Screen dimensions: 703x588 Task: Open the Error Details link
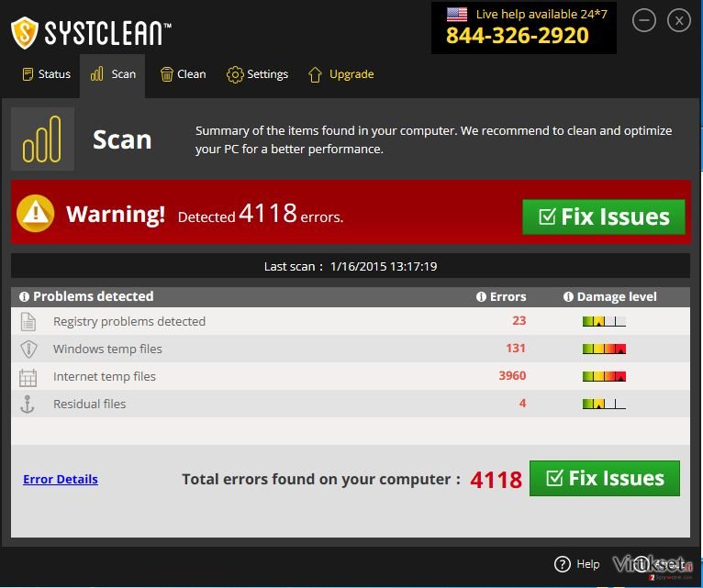click(61, 479)
